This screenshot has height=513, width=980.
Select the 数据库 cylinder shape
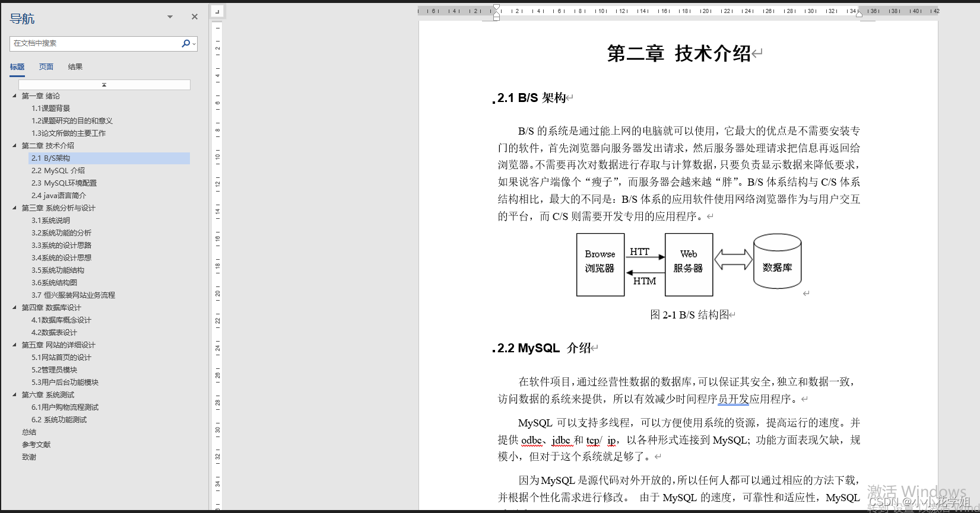778,261
